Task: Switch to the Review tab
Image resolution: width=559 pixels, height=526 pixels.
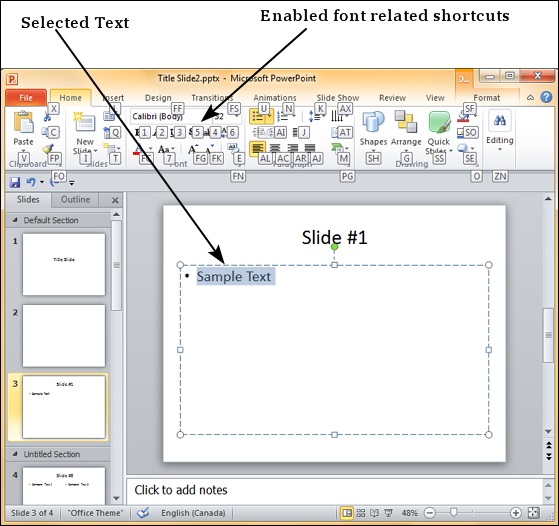Action: 392,98
